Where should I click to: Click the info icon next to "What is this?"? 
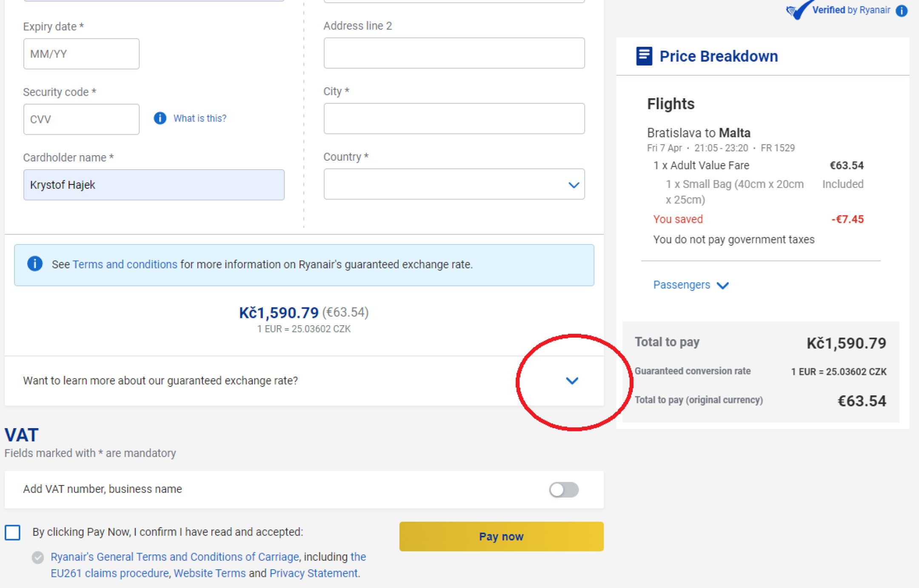coord(160,119)
